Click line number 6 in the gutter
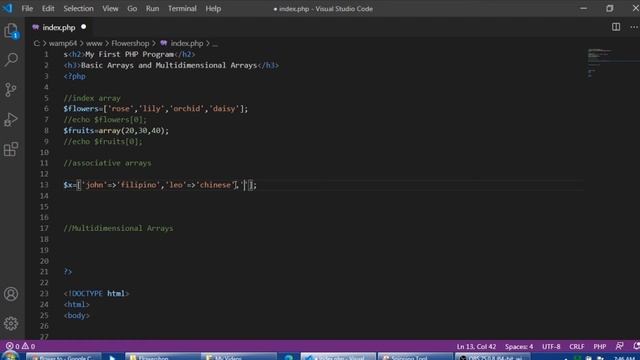The width and height of the screenshot is (640, 360). click(46, 109)
